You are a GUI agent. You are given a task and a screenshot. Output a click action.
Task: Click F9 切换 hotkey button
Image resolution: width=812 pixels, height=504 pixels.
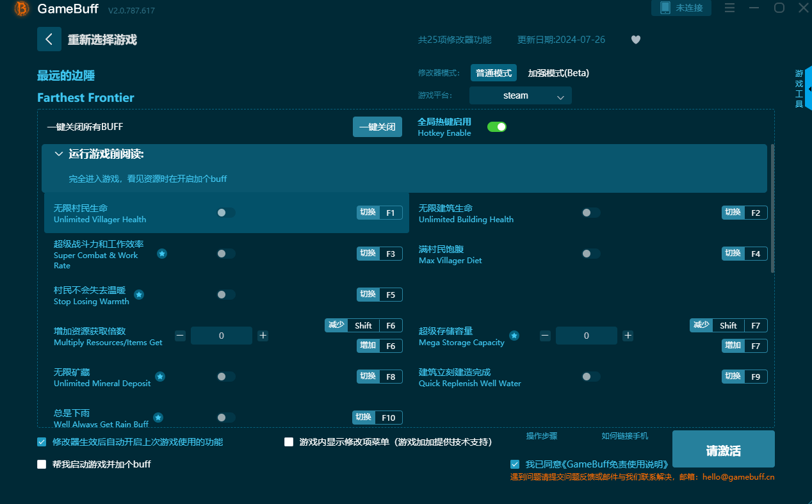click(745, 377)
